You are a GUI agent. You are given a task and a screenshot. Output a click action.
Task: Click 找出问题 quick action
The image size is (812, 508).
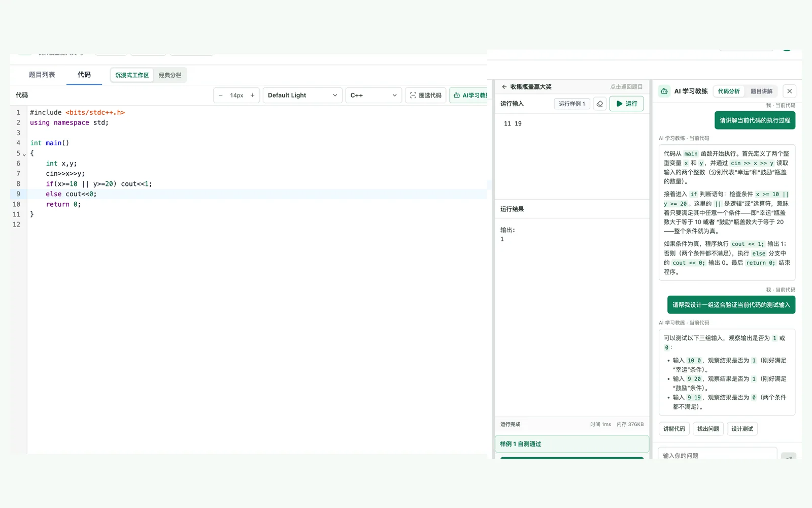point(708,429)
